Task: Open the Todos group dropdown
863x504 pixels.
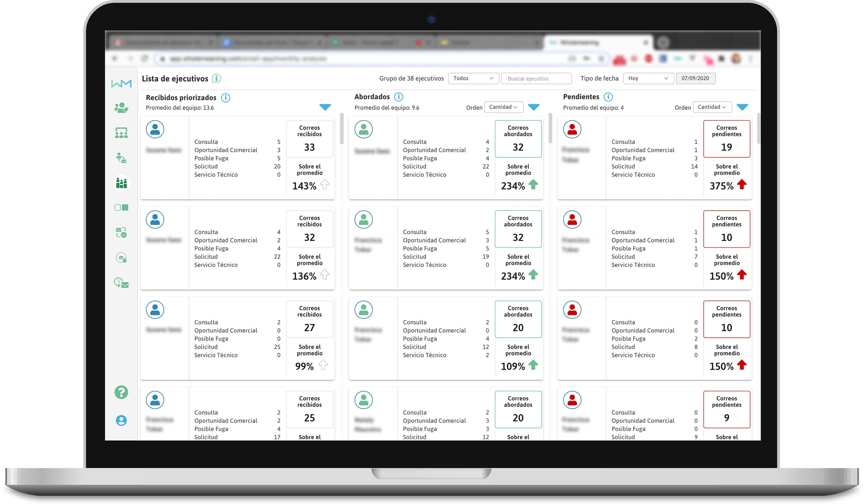Action: (x=473, y=79)
